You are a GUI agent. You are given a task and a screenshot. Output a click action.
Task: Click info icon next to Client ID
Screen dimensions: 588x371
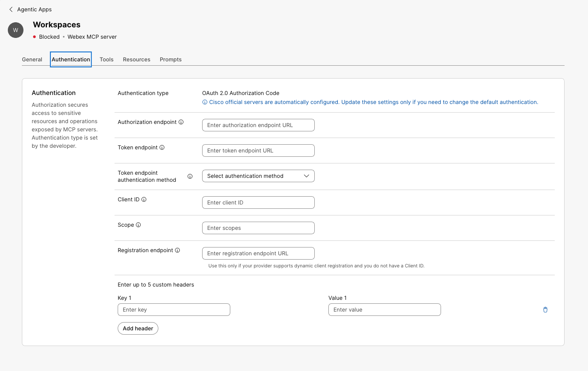click(x=144, y=199)
